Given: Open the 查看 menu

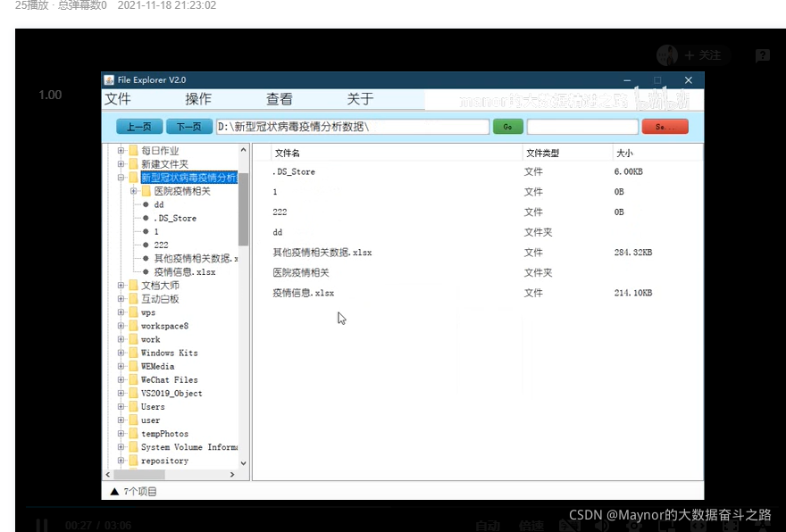Looking at the screenshot, I should pos(280,99).
